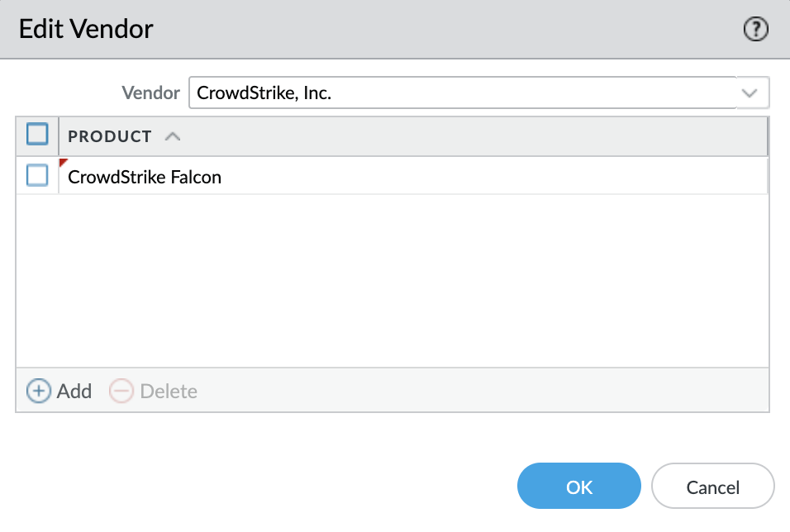Dismiss dialog with the Cancel button

(712, 487)
